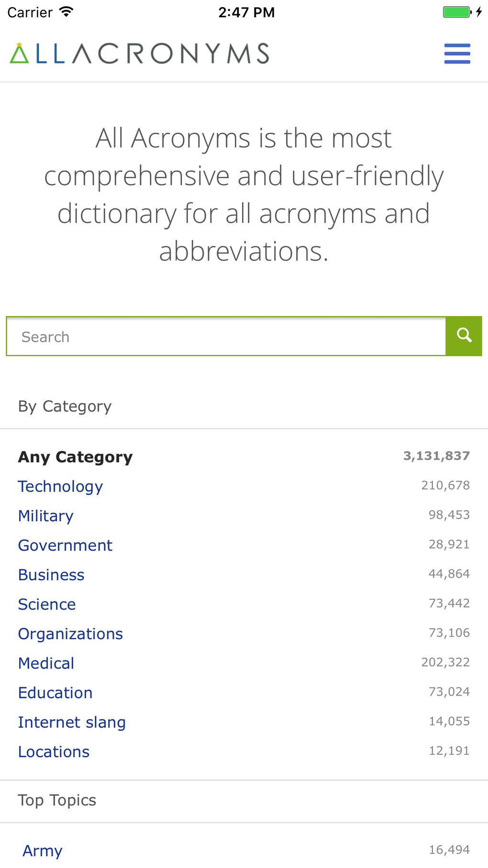488x868 pixels.
Task: Click the By Category section header
Action: pos(64,406)
